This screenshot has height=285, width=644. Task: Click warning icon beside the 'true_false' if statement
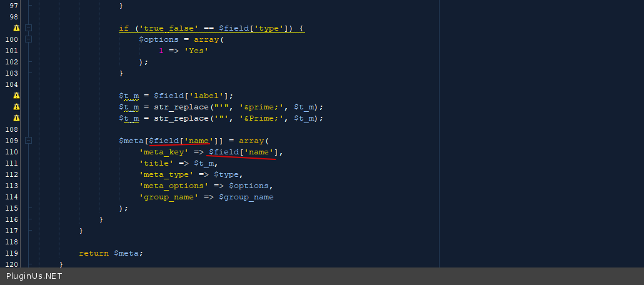(16, 28)
